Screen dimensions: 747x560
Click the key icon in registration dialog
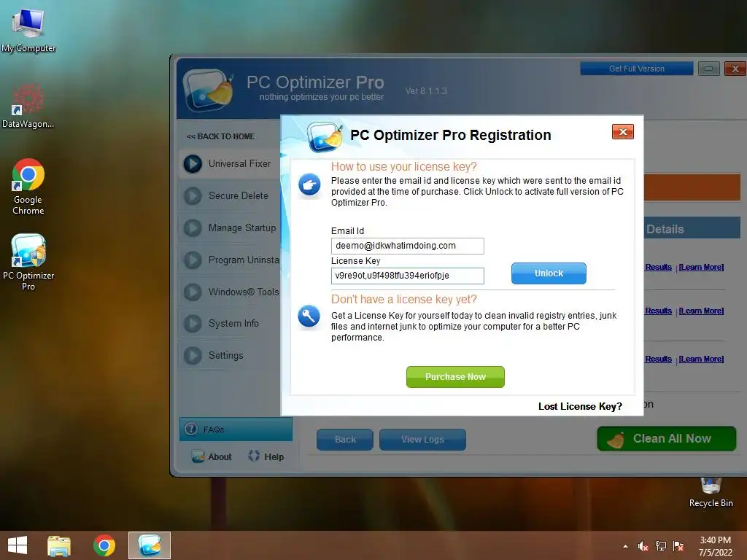[309, 316]
